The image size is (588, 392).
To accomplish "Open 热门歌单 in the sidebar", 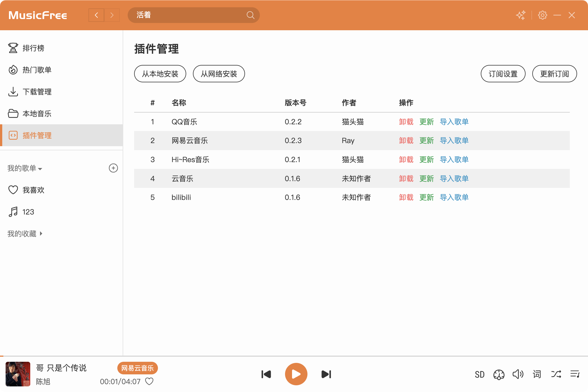I will click(62, 70).
